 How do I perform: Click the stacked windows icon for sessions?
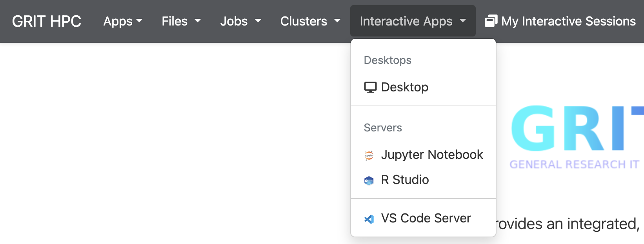tap(491, 21)
